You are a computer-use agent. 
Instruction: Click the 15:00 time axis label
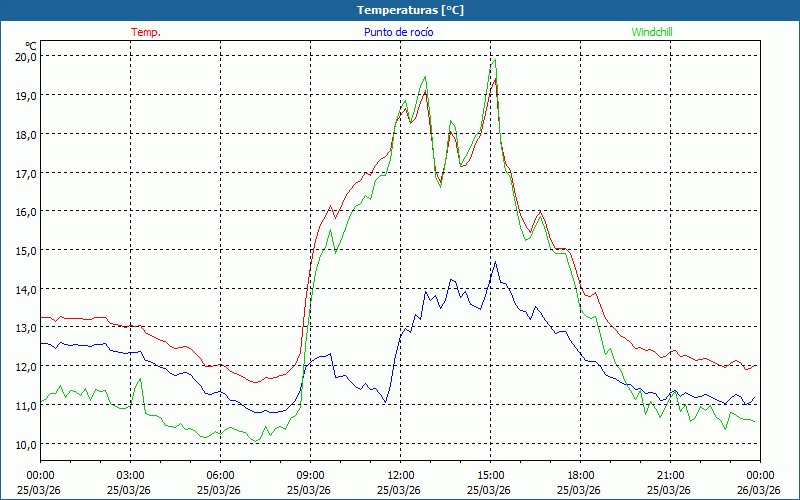[x=490, y=475]
